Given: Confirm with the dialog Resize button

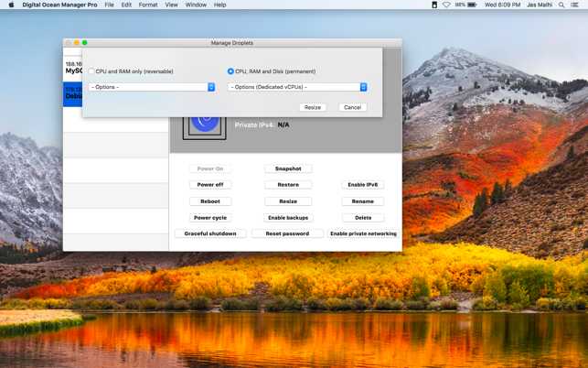Looking at the screenshot, I should tap(313, 107).
